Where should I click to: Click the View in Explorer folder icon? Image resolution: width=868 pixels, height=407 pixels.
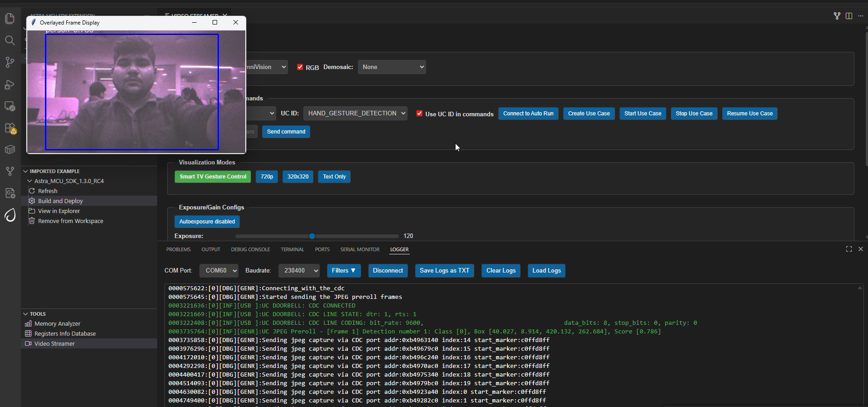click(x=32, y=211)
